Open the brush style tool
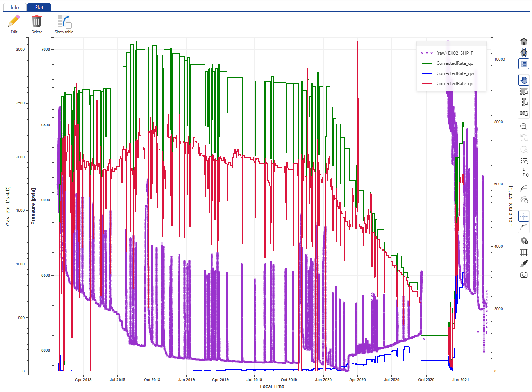532x392 pixels. tap(524, 263)
